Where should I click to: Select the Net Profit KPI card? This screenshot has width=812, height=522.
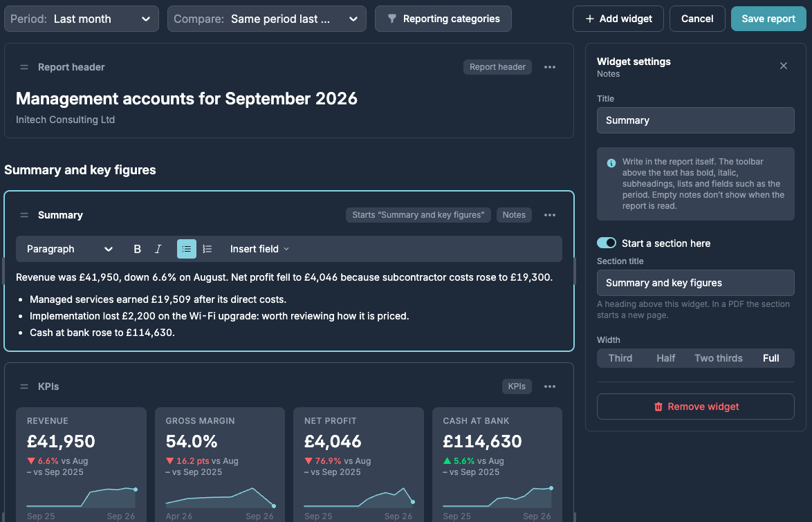tap(359, 465)
